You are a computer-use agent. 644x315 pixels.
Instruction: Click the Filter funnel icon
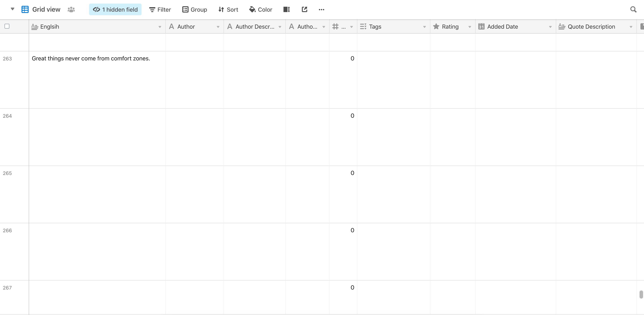152,10
